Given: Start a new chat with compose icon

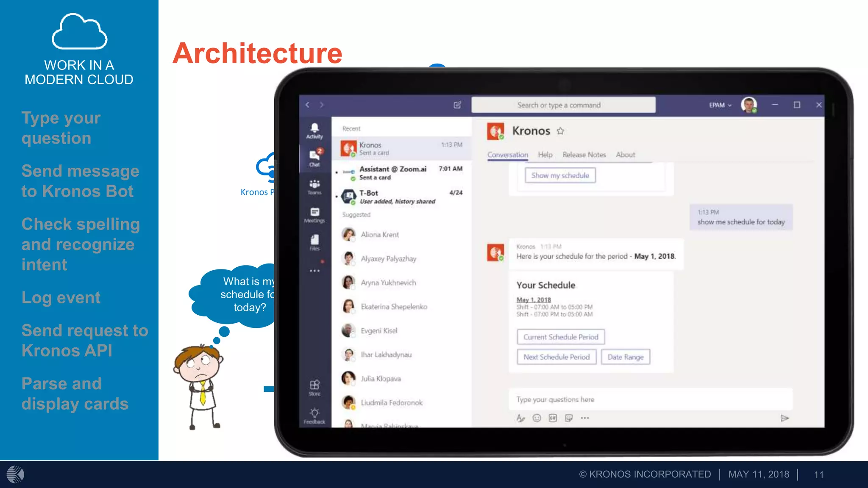Looking at the screenshot, I should coord(457,105).
